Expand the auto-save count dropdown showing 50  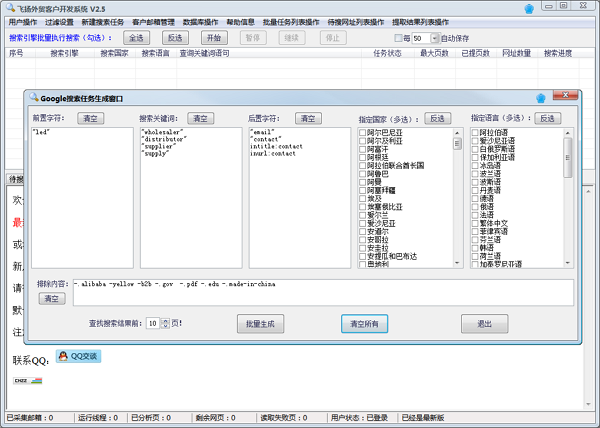click(x=434, y=38)
